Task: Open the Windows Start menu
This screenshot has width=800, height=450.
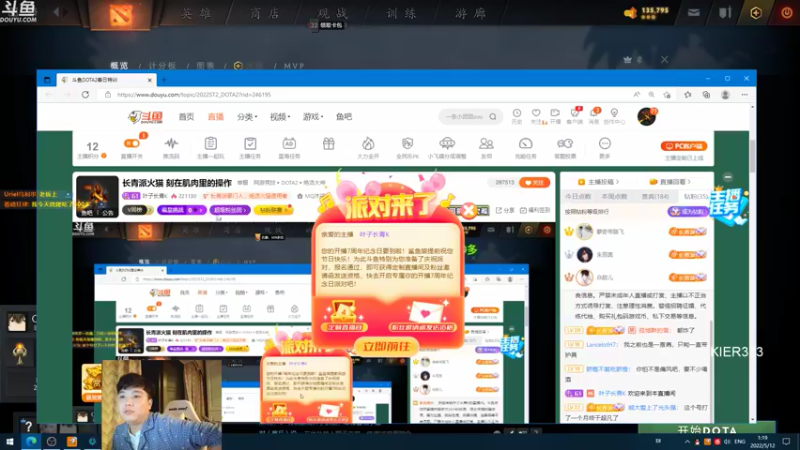Action: [10, 441]
